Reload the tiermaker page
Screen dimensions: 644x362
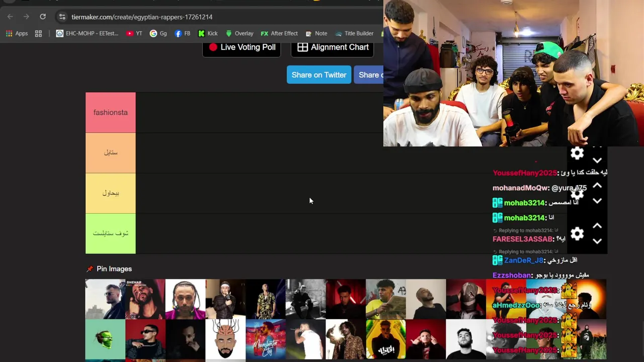click(x=43, y=17)
